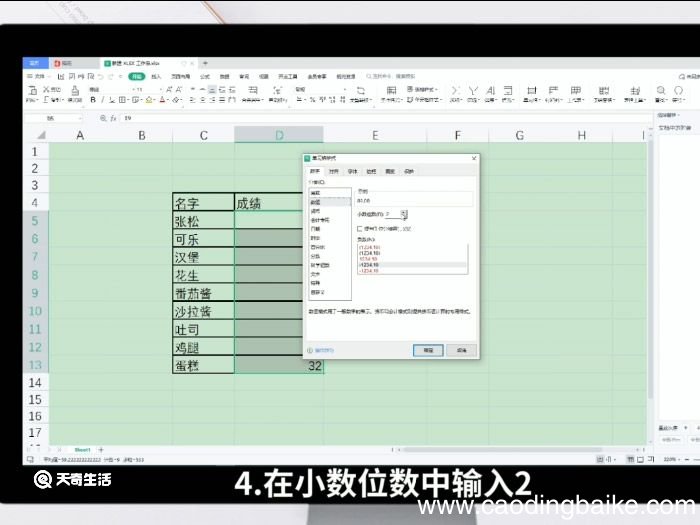The width and height of the screenshot is (700, 525).
Task: Click the Wrap Text icon
Action: pos(277,90)
